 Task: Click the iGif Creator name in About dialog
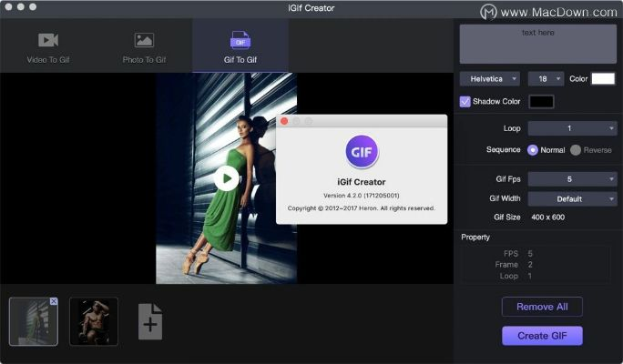362,182
